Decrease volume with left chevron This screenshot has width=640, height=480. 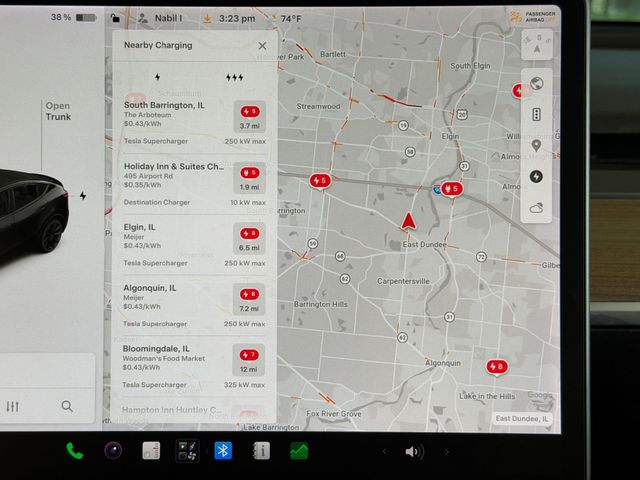(x=384, y=451)
